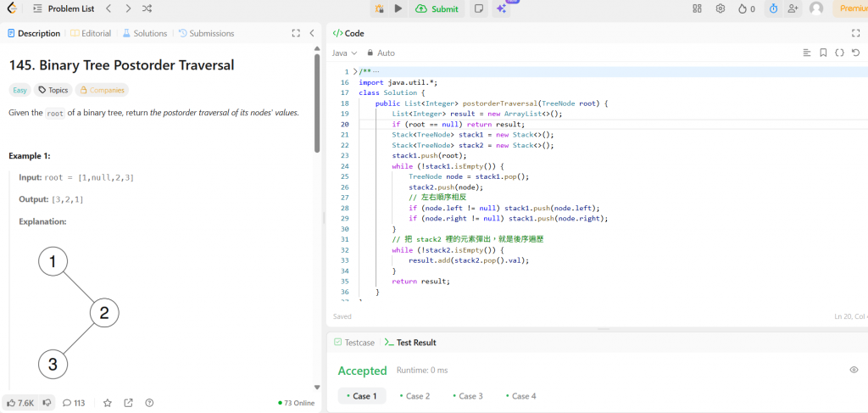Click the Saved status text

[x=342, y=316]
